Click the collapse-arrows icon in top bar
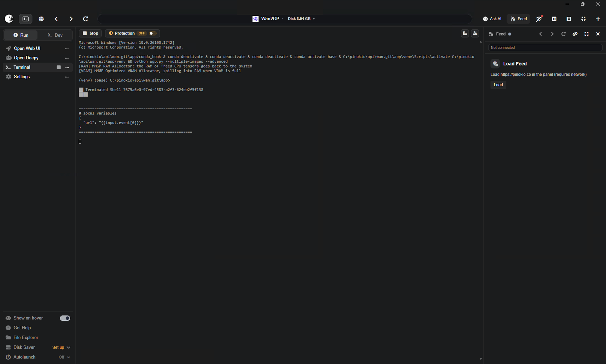The width and height of the screenshot is (606, 364). (x=584, y=19)
